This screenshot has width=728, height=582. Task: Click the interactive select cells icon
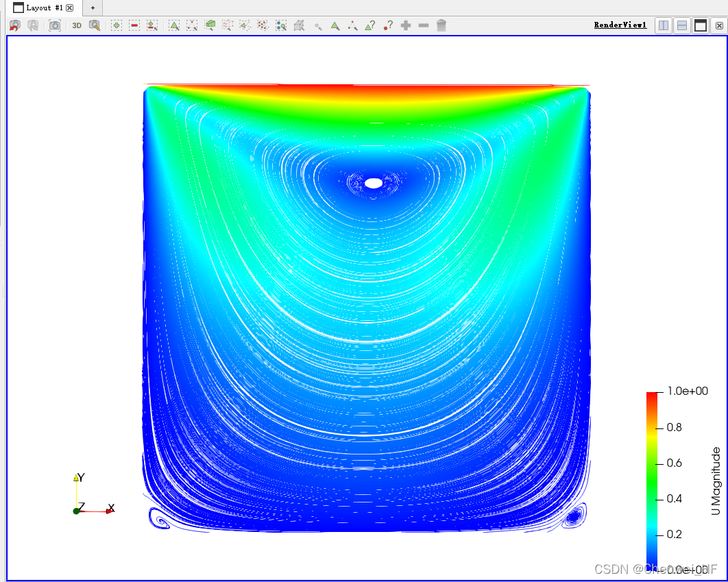tap(335, 25)
